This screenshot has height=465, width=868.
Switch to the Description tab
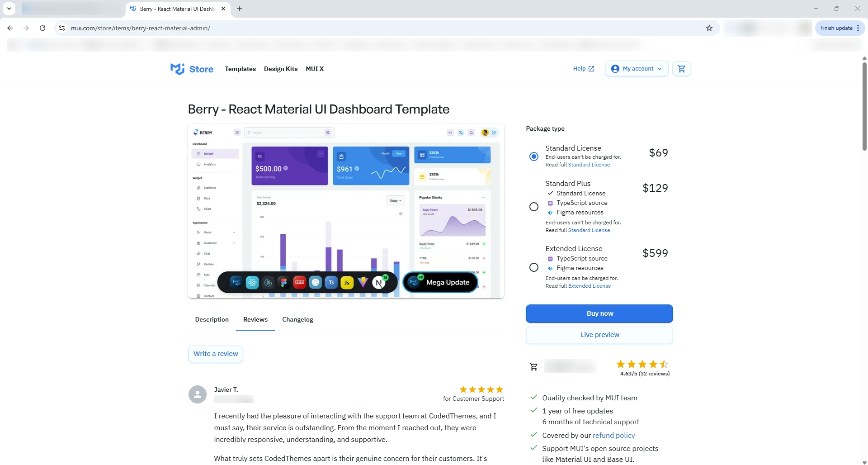click(x=212, y=319)
